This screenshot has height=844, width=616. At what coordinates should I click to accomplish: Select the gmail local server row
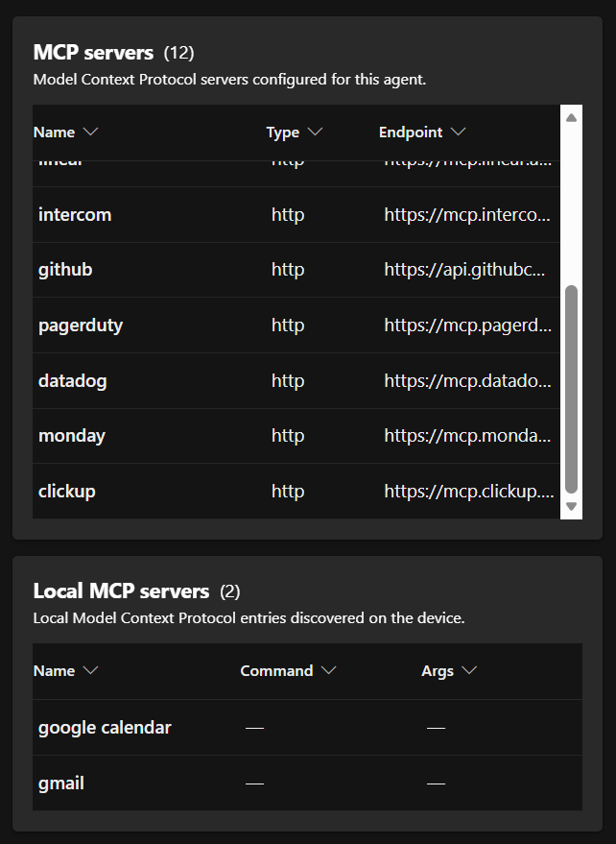click(307, 784)
